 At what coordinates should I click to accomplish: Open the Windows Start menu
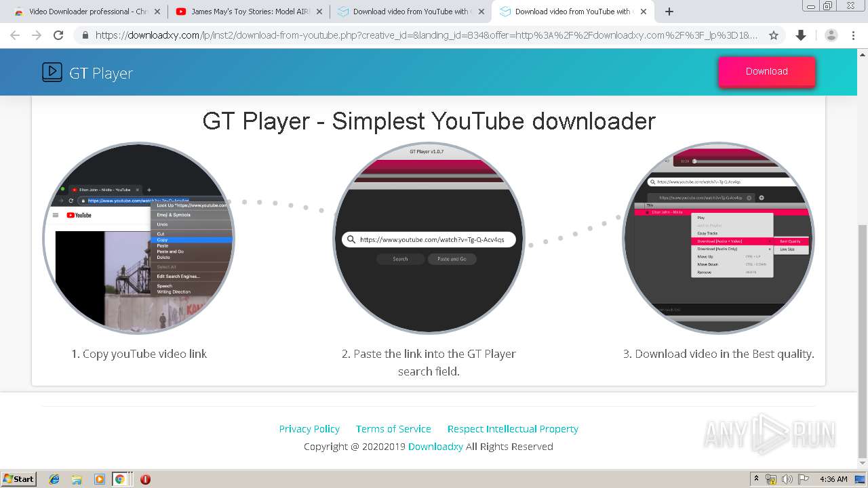click(18, 479)
